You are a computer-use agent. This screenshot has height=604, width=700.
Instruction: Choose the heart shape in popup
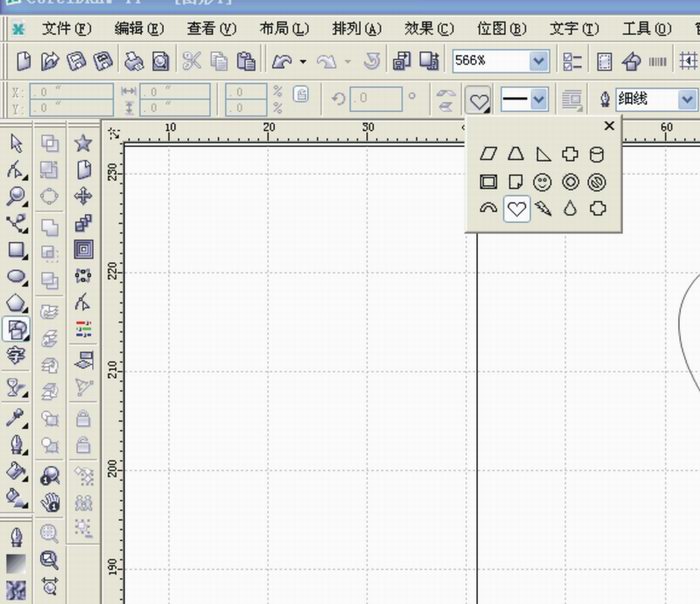[517, 208]
